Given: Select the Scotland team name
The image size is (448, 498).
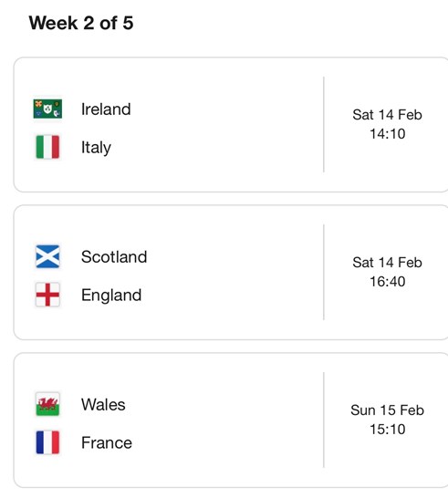Looking at the screenshot, I should (x=114, y=256).
